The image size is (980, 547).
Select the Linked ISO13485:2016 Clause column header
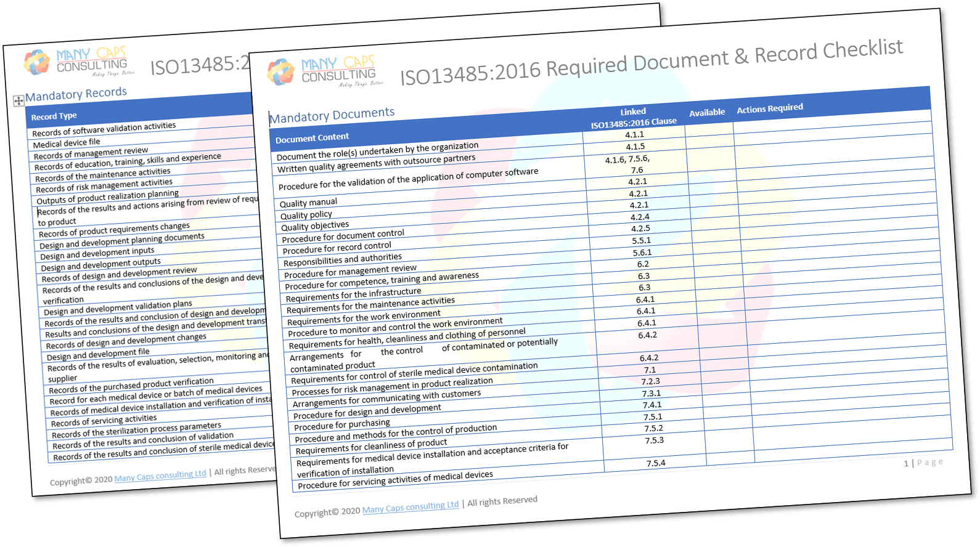click(634, 117)
